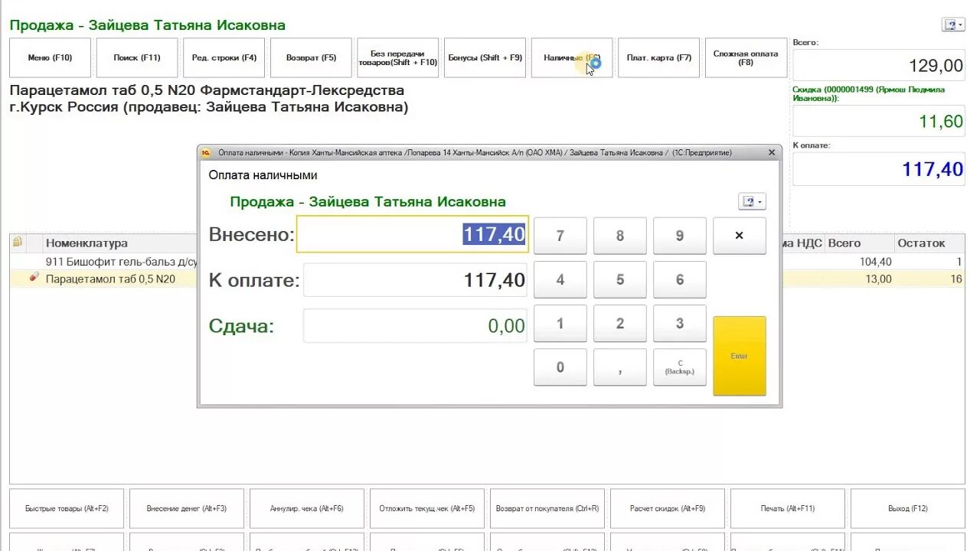Click Аннулир. чека (Alt+F6)
980x551 pixels.
click(x=307, y=509)
